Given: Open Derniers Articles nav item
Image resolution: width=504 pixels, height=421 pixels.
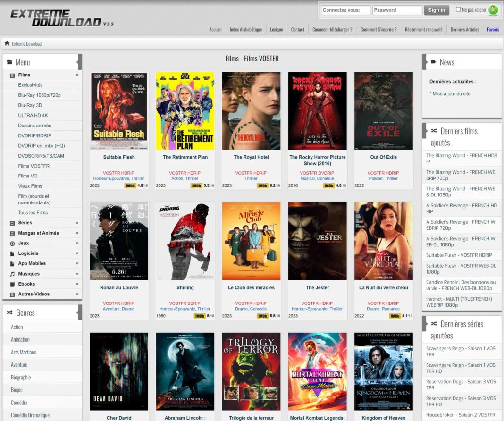Looking at the screenshot, I should pos(464,30).
